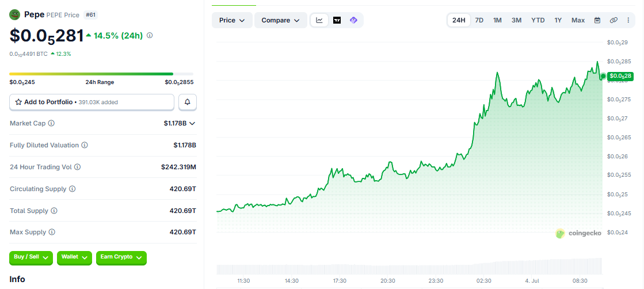Click the 420.69T Circulating Supply value
The image size is (644, 289).
point(183,189)
